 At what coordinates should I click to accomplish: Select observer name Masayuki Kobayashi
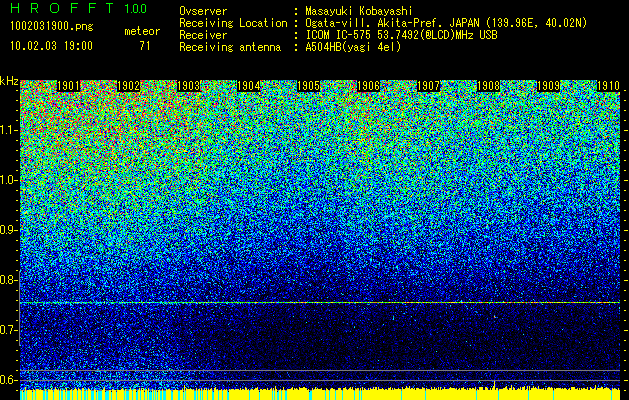coord(359,11)
